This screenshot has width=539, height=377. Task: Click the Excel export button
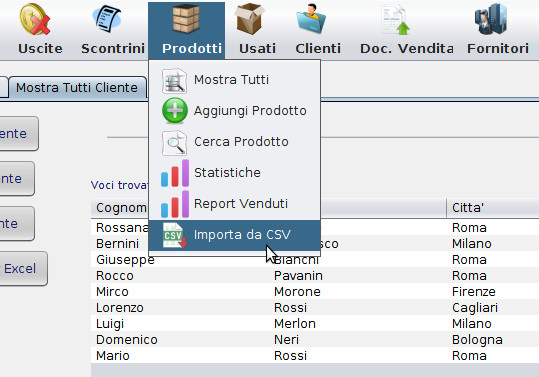[x=22, y=268]
